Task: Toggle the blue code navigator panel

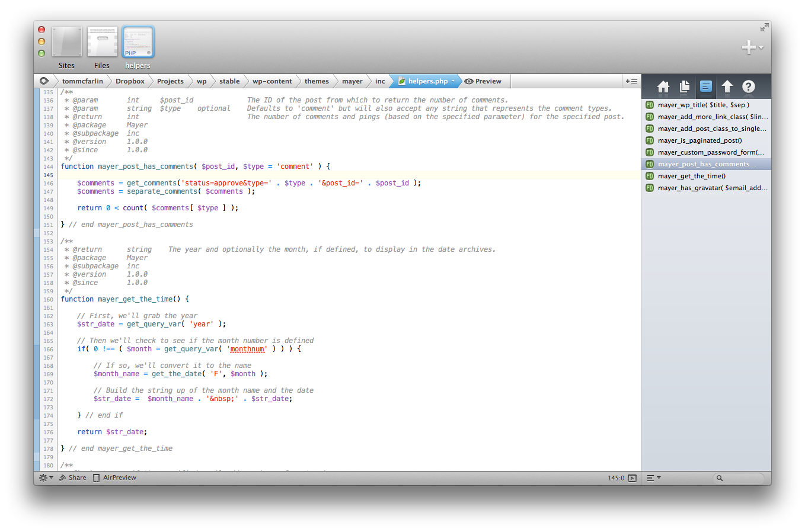Action: [x=705, y=86]
